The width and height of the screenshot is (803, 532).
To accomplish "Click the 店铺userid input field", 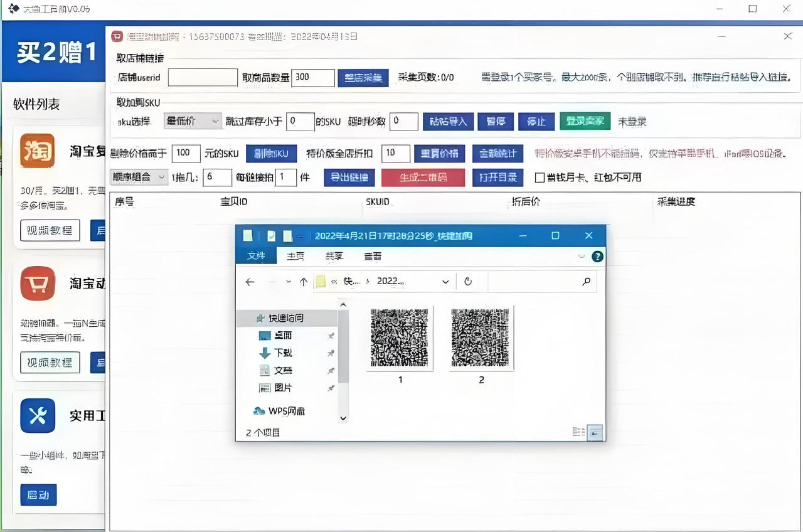I will (203, 78).
